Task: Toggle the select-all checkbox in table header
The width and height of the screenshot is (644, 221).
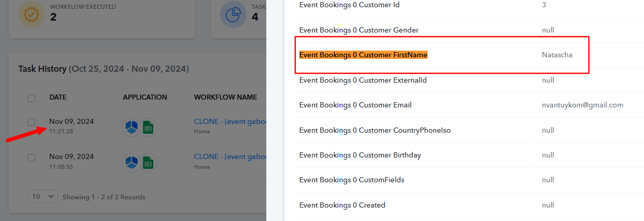Action: (31, 98)
